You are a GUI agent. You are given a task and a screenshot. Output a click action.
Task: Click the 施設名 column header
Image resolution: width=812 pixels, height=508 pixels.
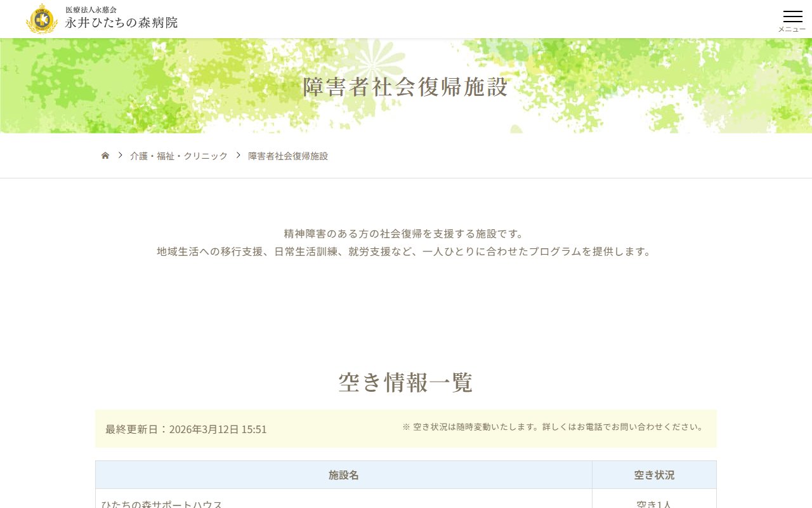(344, 475)
